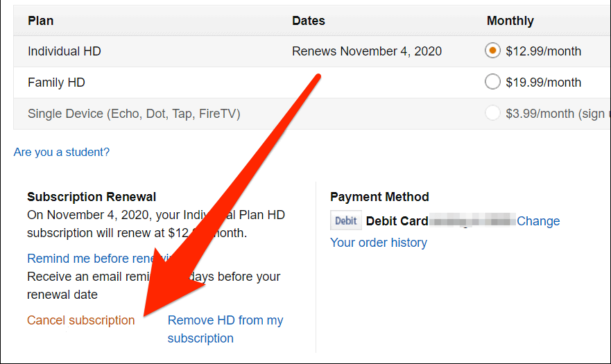The width and height of the screenshot is (611, 364).
Task: Select the Single Device $3.99/month radio button
Action: tap(492, 113)
